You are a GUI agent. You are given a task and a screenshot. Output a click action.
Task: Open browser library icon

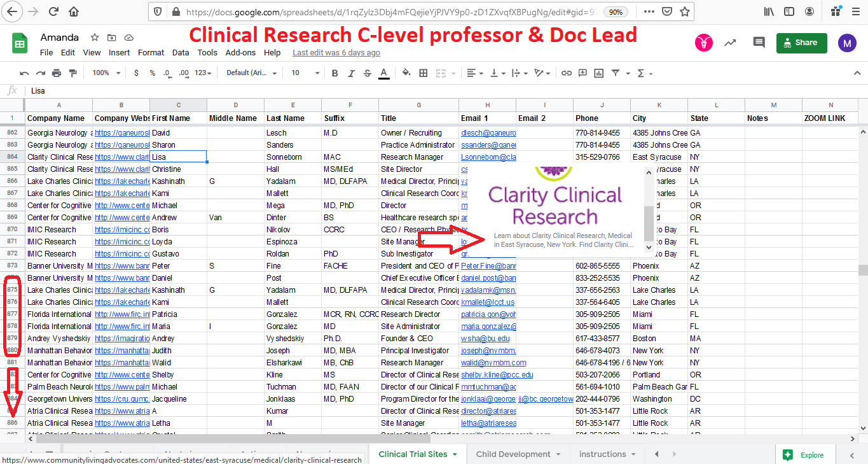click(769, 11)
